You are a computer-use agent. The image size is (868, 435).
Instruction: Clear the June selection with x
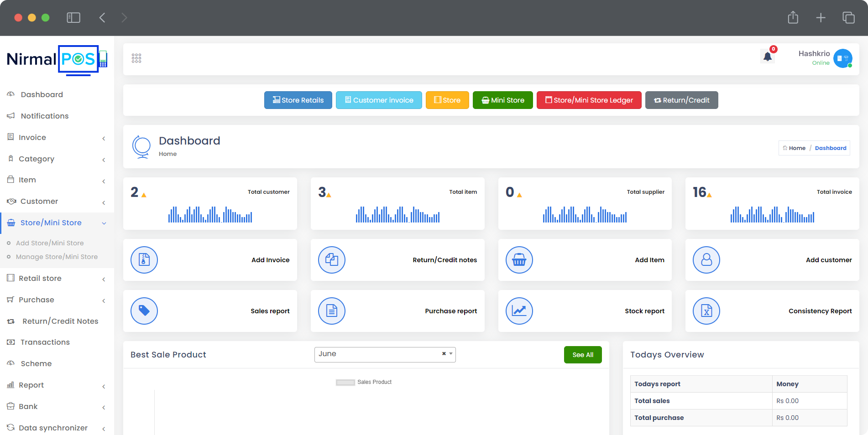444,354
